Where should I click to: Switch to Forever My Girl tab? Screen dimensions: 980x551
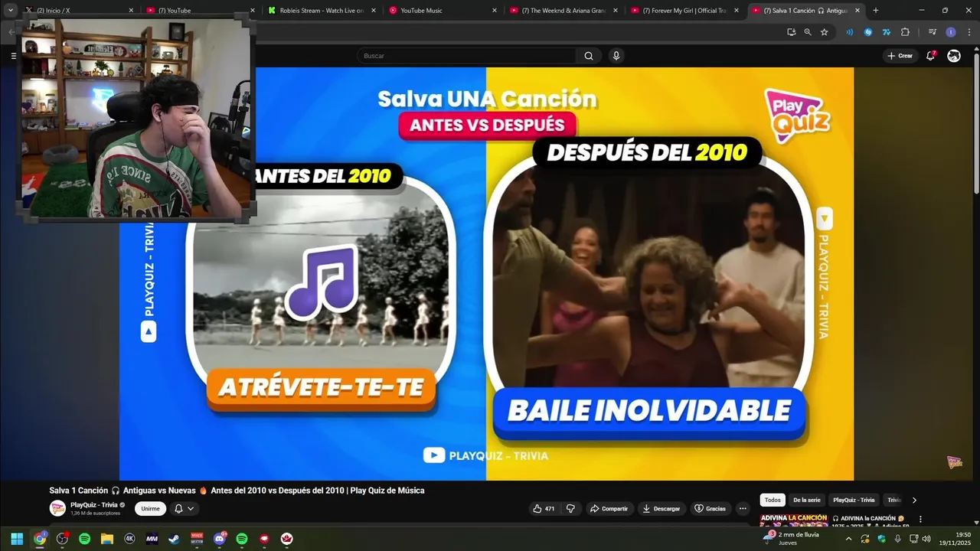pyautogui.click(x=685, y=11)
